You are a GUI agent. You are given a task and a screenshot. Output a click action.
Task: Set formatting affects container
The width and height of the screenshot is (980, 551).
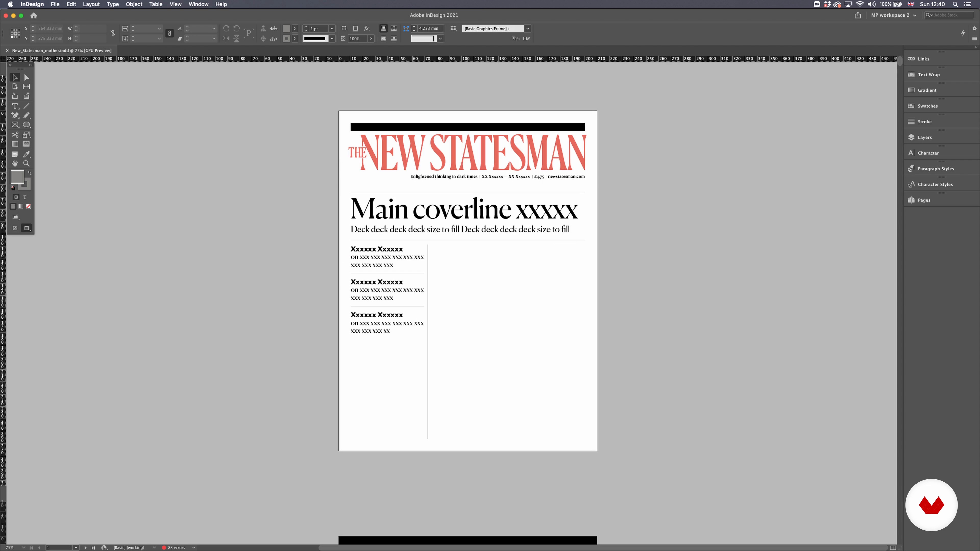[16, 197]
